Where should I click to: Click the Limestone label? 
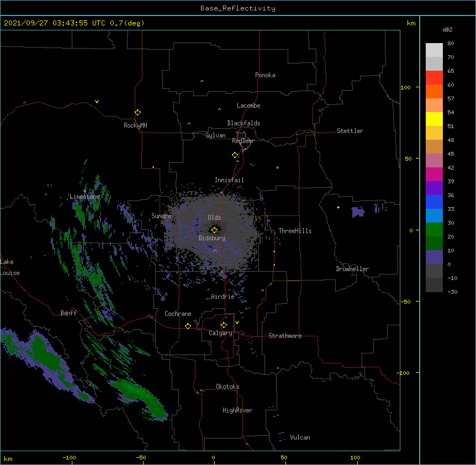84,197
